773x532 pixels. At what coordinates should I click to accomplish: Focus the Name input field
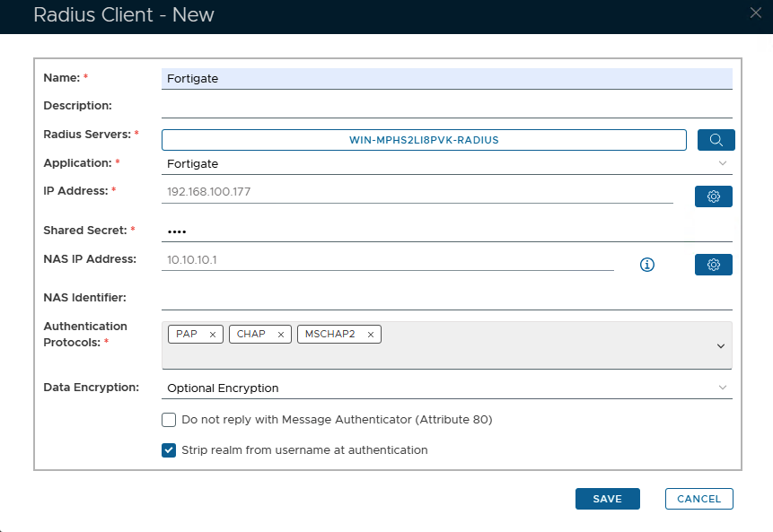click(446, 79)
